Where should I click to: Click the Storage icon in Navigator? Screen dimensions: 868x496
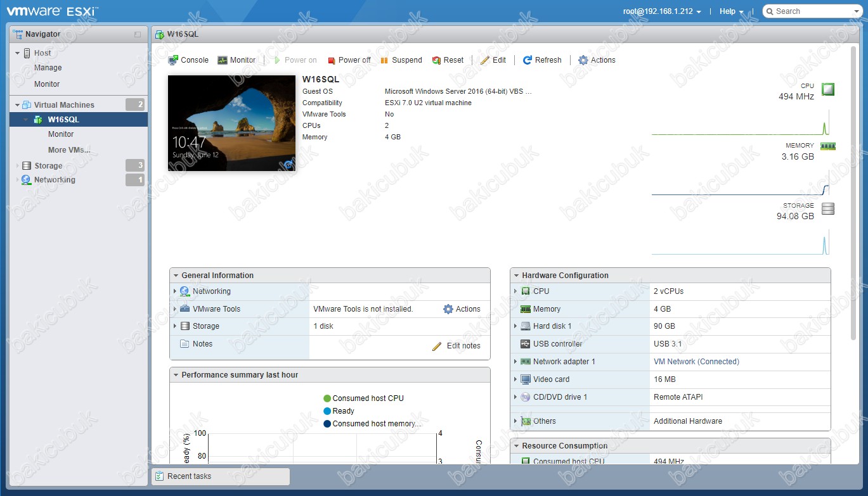(x=27, y=166)
